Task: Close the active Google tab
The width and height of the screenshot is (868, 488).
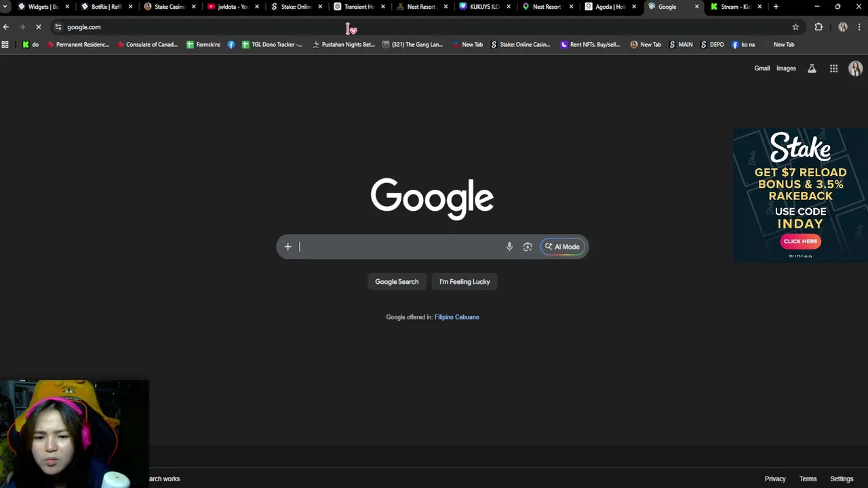Action: 696,7
